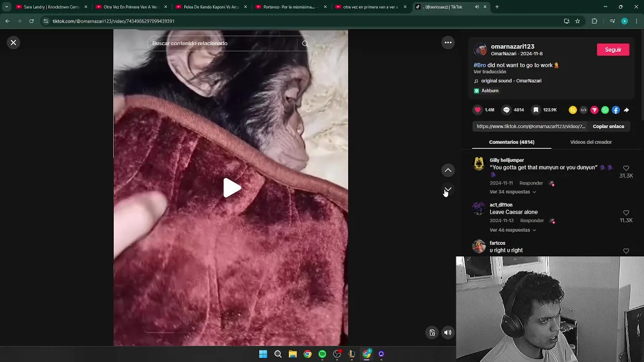Close the TikTok video viewer
The height and width of the screenshot is (362, 644).
14,43
